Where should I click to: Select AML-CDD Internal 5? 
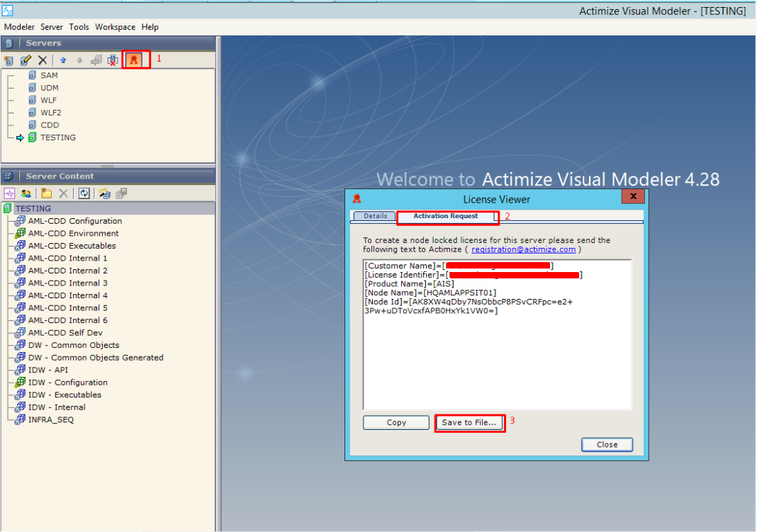67,308
